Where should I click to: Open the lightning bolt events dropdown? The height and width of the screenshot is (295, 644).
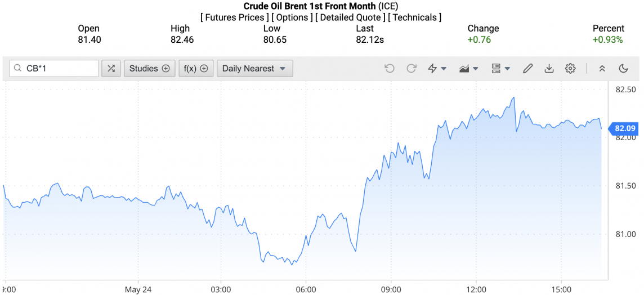pos(437,69)
